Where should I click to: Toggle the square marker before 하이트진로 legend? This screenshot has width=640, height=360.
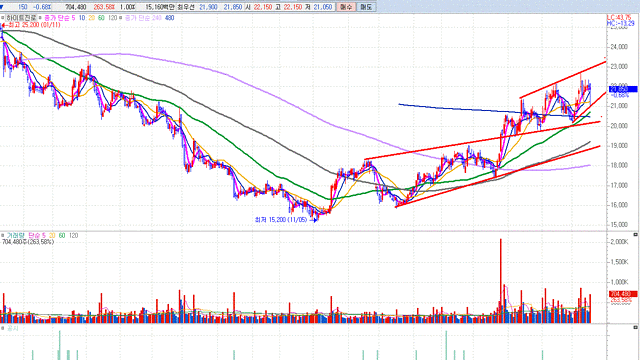click(2, 18)
